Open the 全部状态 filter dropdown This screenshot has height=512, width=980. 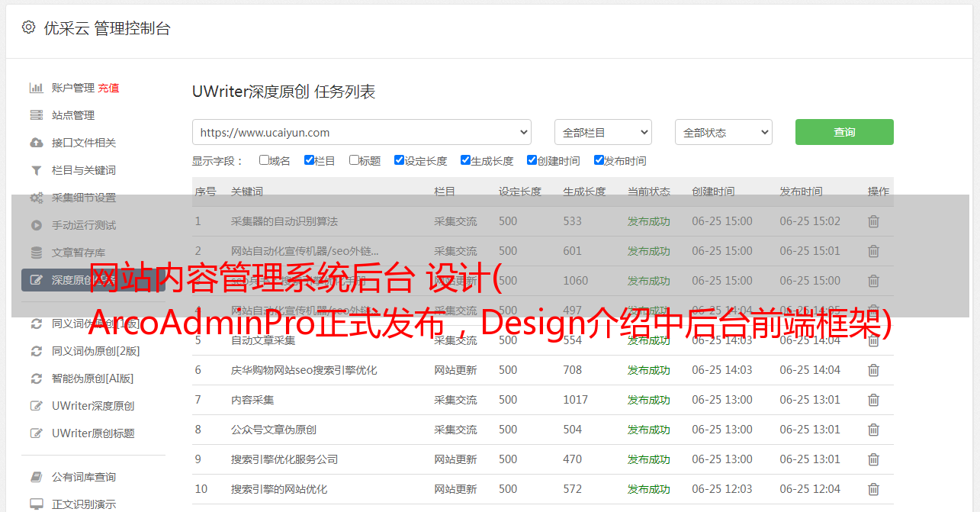tap(723, 132)
